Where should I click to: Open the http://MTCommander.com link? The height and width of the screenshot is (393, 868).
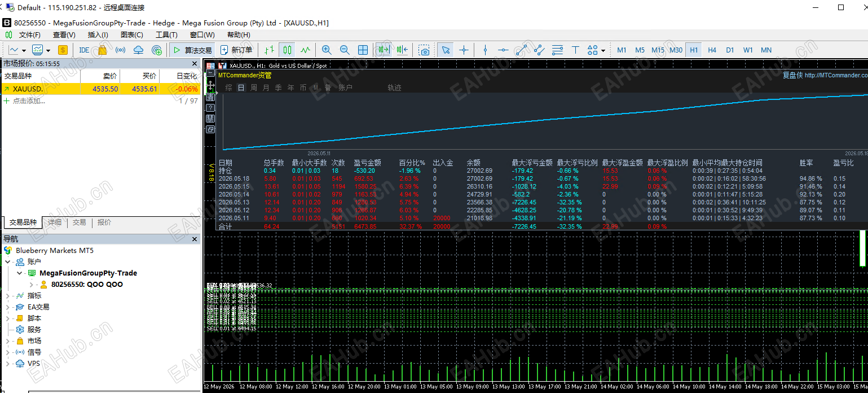point(836,75)
